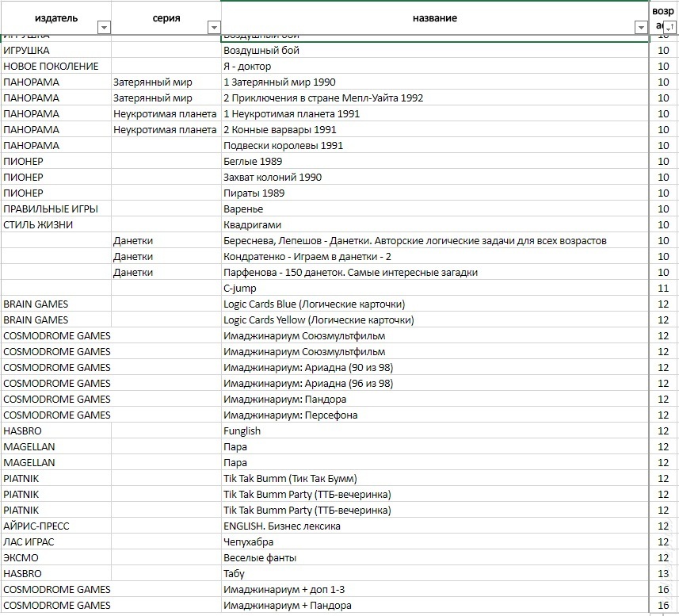Image resolution: width=679 pixels, height=616 pixels.
Task: Select cell 'Logic Cards Yellow (Логические карточки)'
Action: click(x=435, y=320)
